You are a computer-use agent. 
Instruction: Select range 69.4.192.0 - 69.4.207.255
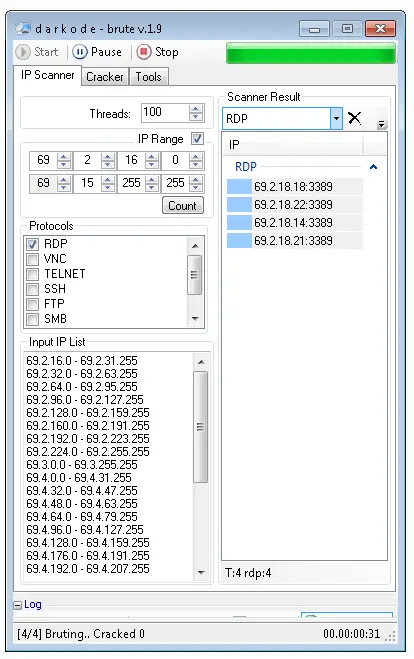point(88,569)
